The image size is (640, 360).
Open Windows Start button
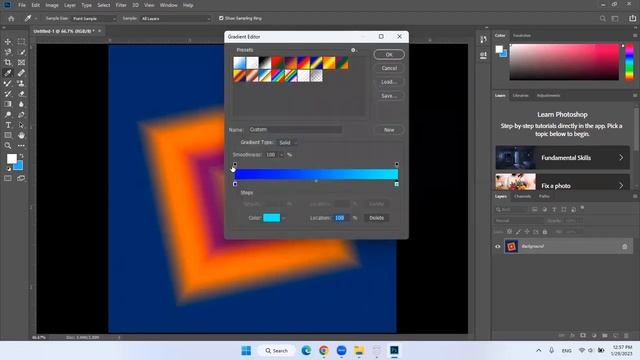pos(246,351)
